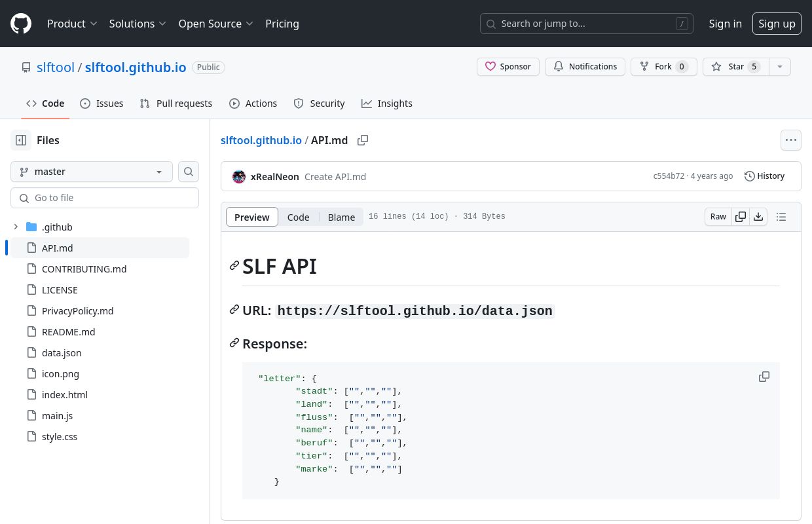Open the Response heading anchor link

[x=234, y=343]
